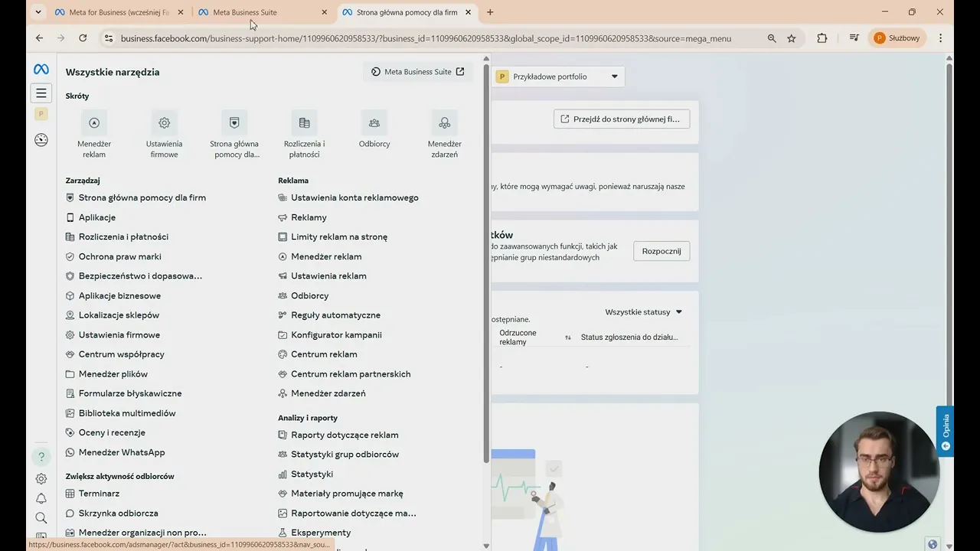Click Przejdź do strony głównej firmy button

coord(622,119)
